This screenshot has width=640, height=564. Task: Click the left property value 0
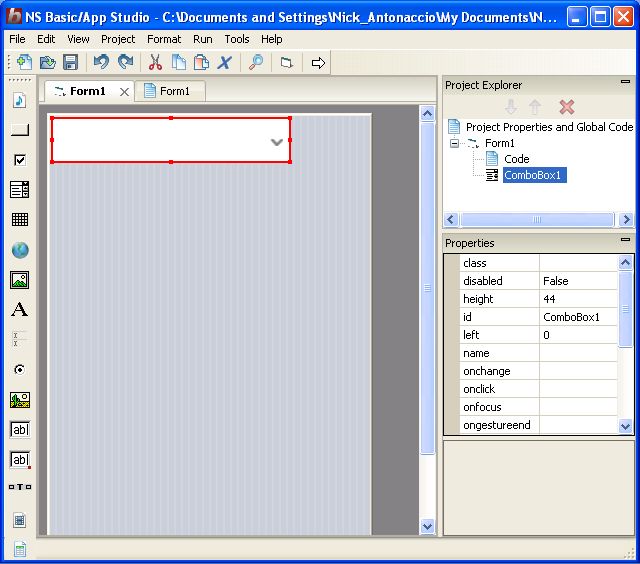point(578,335)
